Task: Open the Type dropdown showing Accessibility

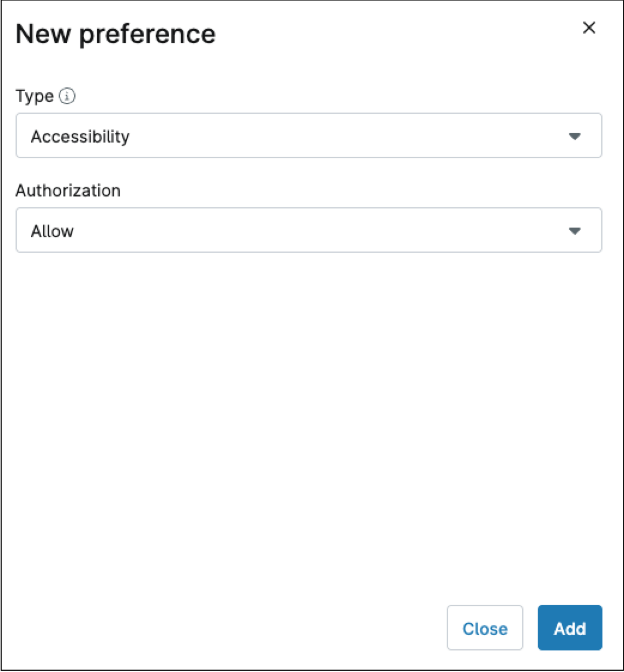Action: (308, 136)
